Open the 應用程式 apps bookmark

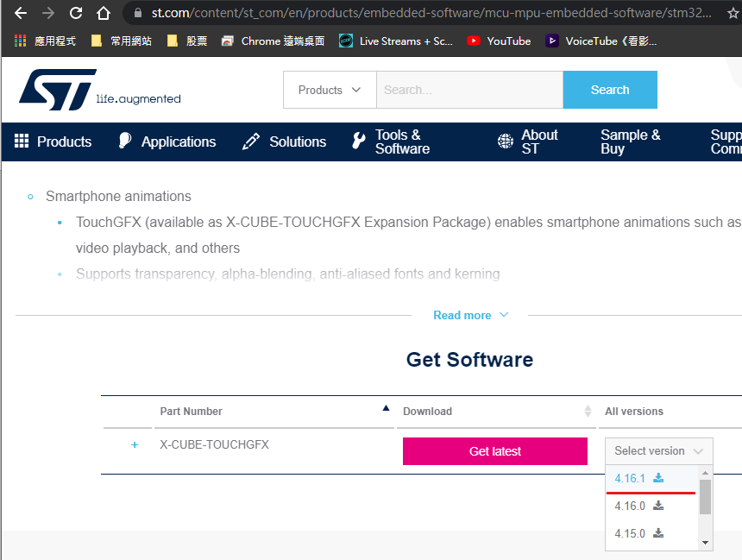(45, 41)
